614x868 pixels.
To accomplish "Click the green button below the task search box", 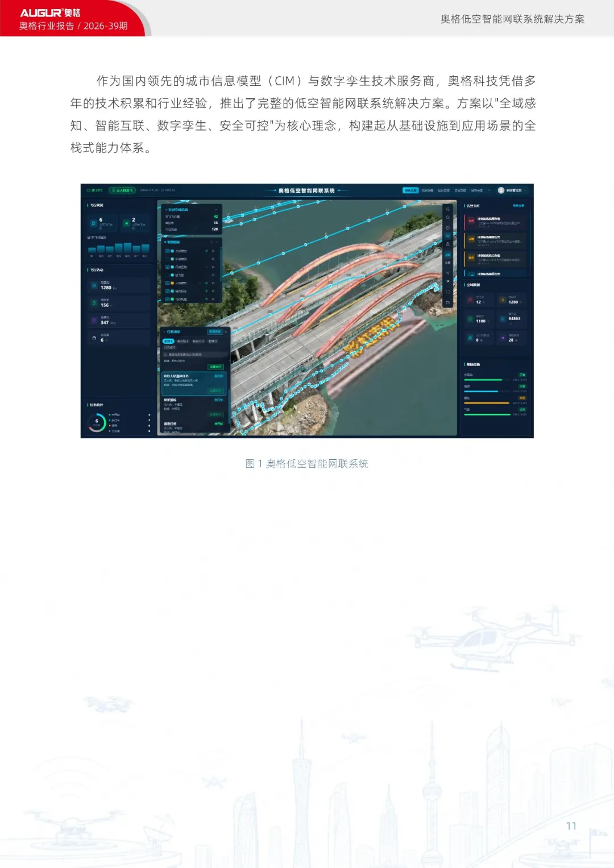I will pos(216,367).
